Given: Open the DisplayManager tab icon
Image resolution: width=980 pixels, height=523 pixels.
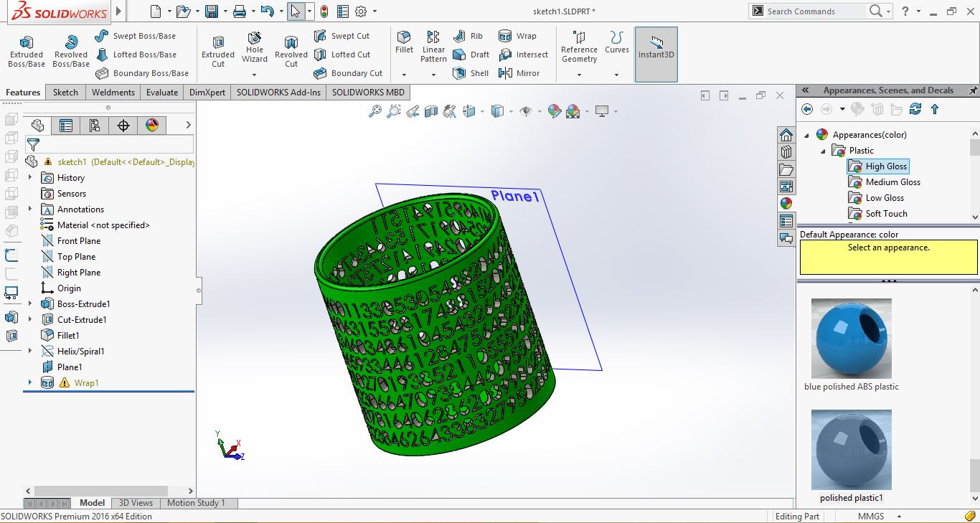Looking at the screenshot, I should coord(151,126).
